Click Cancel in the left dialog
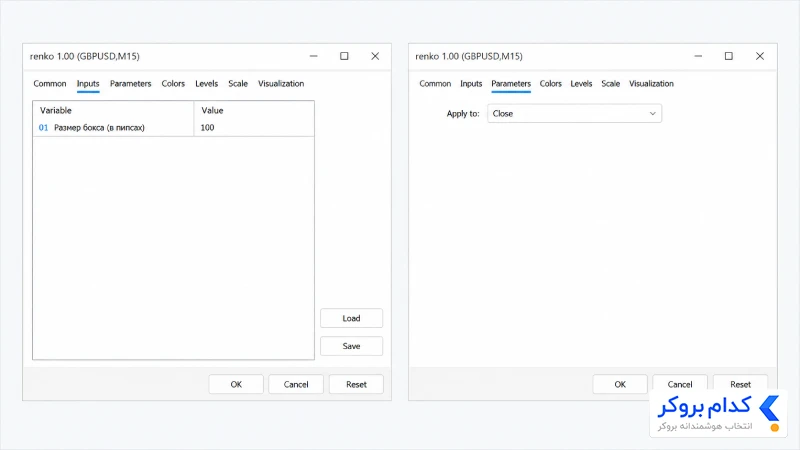The image size is (800, 450). click(296, 384)
